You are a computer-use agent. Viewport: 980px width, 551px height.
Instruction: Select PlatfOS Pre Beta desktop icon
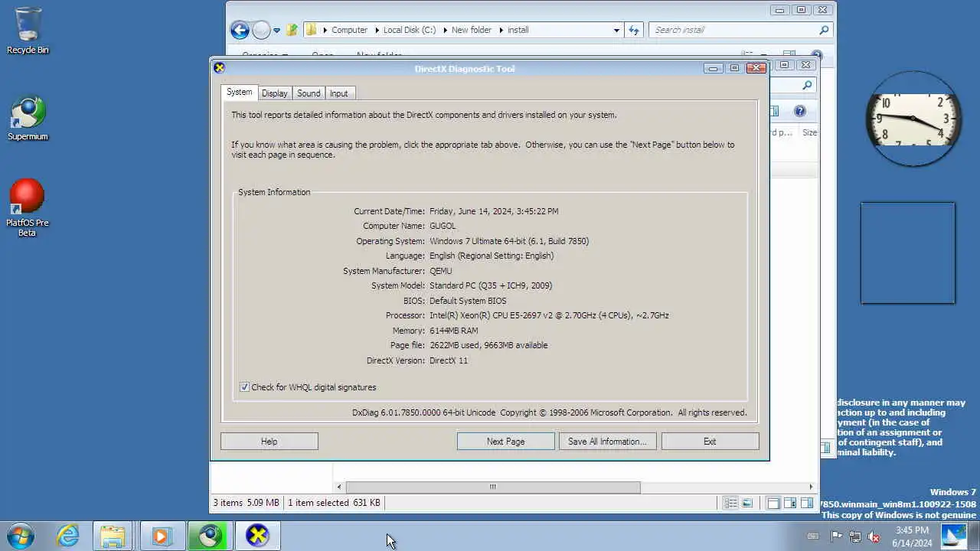(x=28, y=208)
